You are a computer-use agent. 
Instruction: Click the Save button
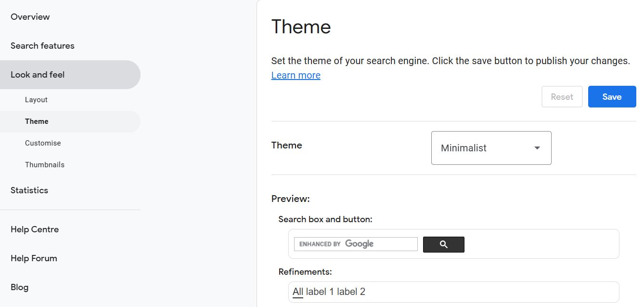tap(612, 97)
